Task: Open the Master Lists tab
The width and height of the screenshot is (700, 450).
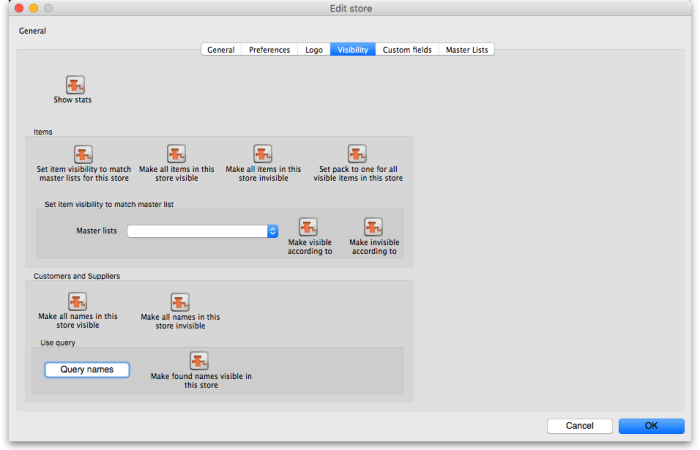Action: [x=467, y=49]
